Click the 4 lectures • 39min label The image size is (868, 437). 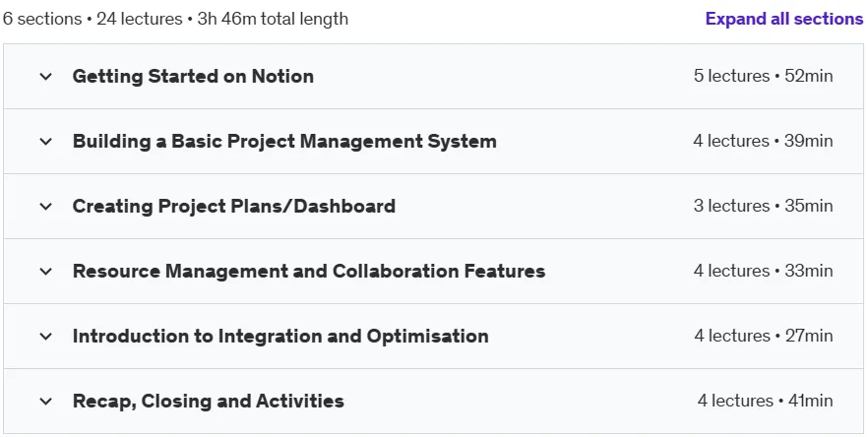(763, 141)
